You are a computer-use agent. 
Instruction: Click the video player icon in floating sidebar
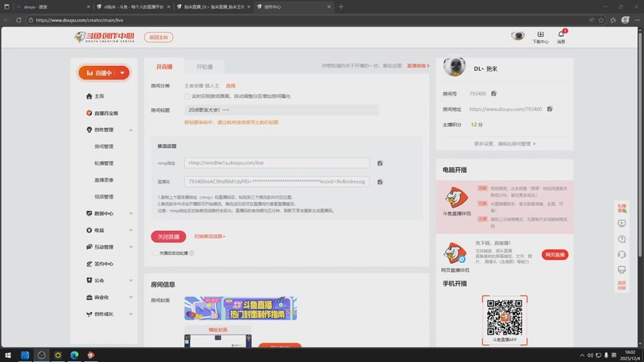click(621, 224)
